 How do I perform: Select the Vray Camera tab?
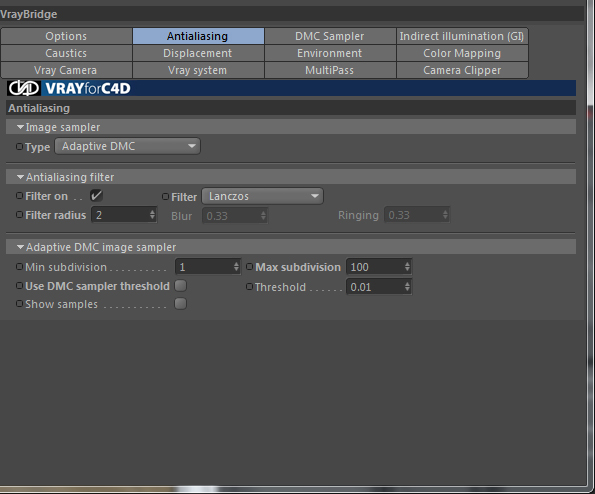click(x=66, y=70)
